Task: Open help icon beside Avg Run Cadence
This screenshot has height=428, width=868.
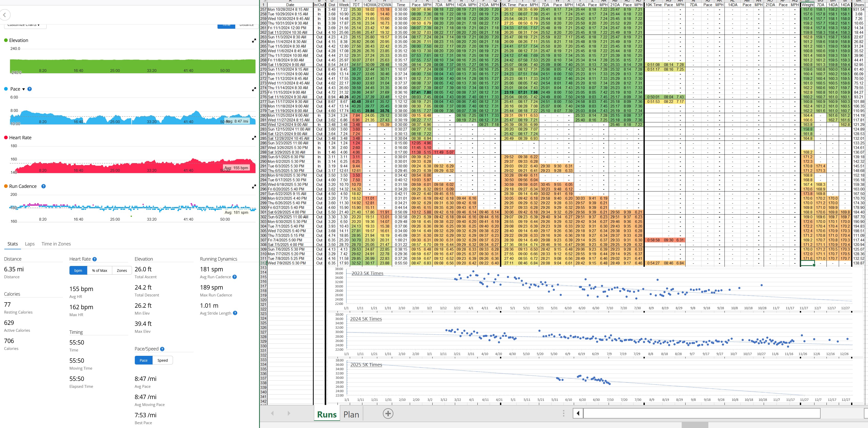Action: click(x=234, y=277)
